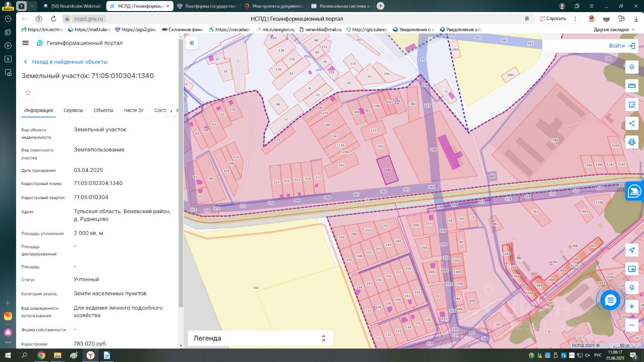Image resolution: width=644 pixels, height=362 pixels.
Task: Zoom out on the map
Action: (632, 325)
